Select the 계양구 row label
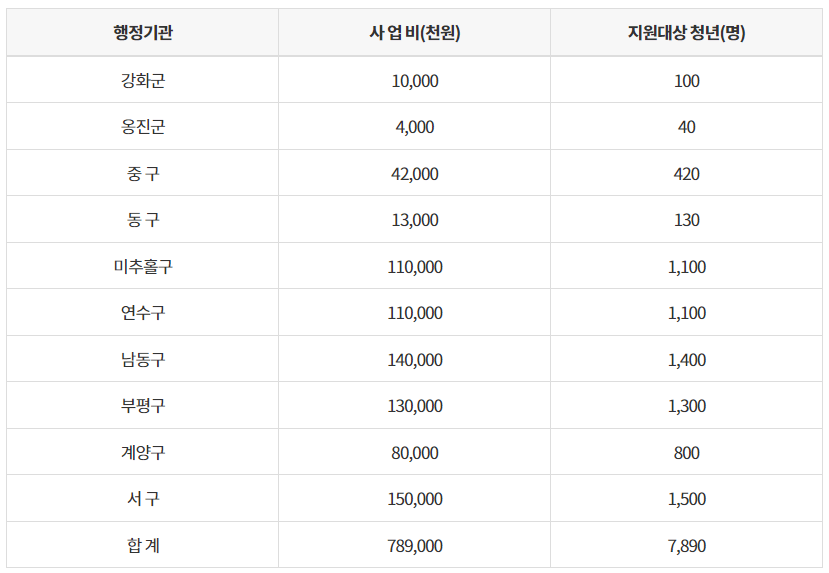 [143, 452]
